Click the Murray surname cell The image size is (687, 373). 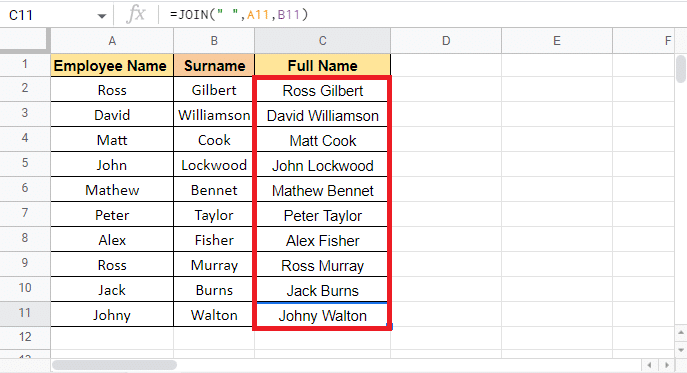pos(214,265)
